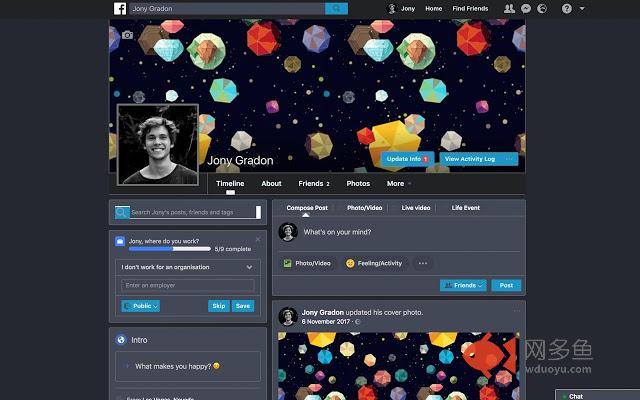Open the composer's more options ellipsis
Image resolution: width=640 pixels, height=400 pixels.
(423, 263)
